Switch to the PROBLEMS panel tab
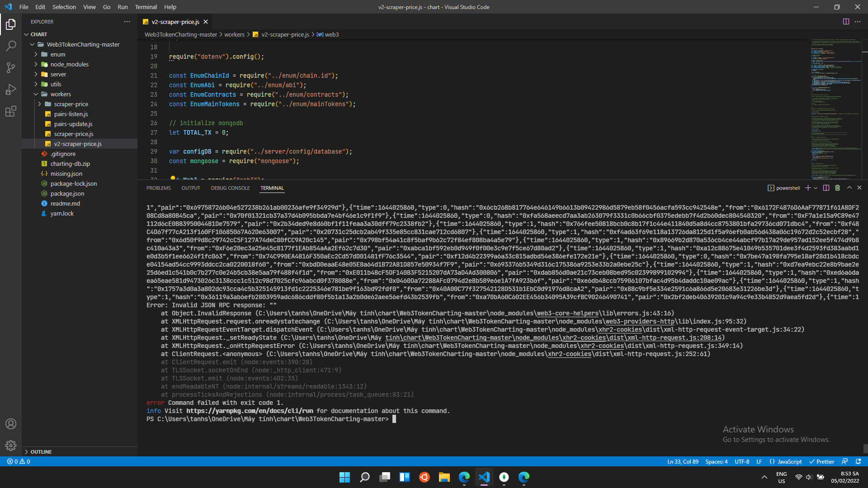 (x=159, y=188)
